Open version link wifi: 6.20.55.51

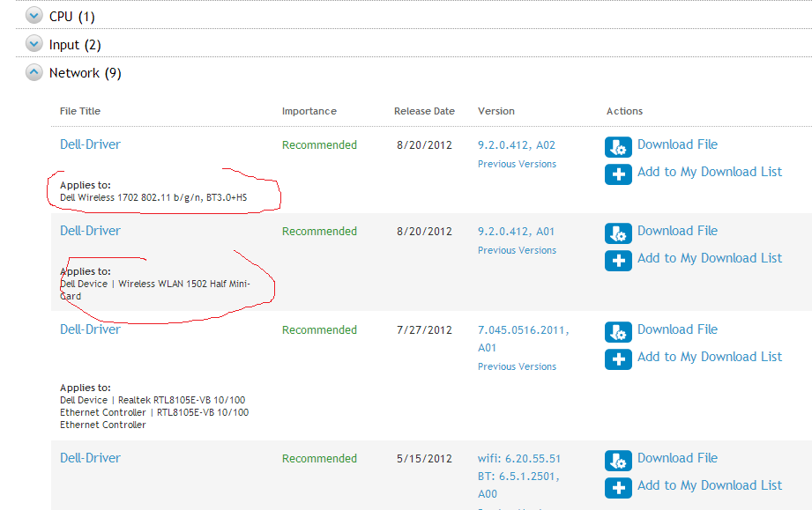519,459
